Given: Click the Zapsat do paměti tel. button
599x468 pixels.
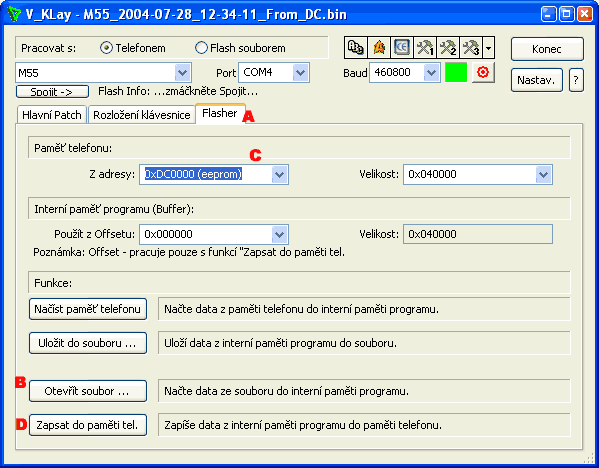Looking at the screenshot, I should tap(88, 425).
